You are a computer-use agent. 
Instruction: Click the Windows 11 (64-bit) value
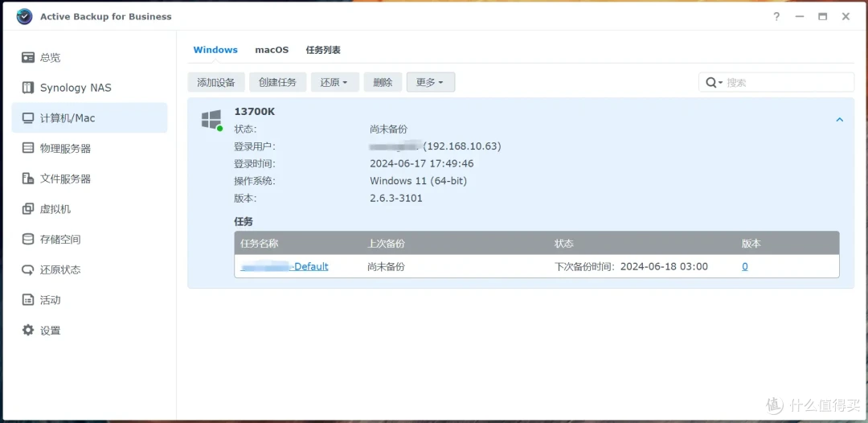tap(419, 180)
